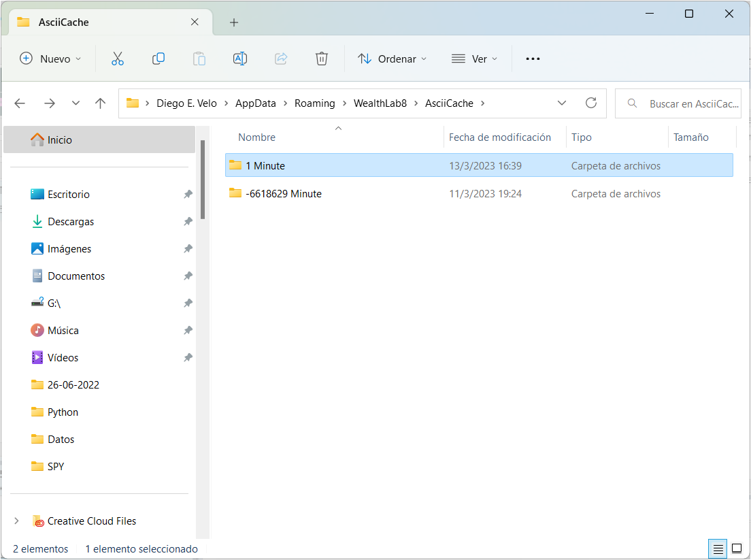751x560 pixels.
Task: Click the navigation pane scrollbar
Action: (x=203, y=180)
